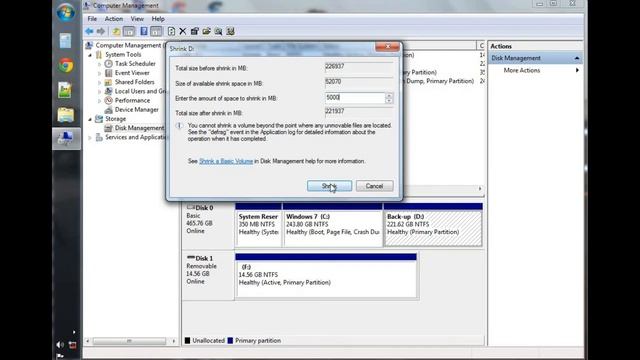Open Google Chrome from the taskbar

click(66, 65)
